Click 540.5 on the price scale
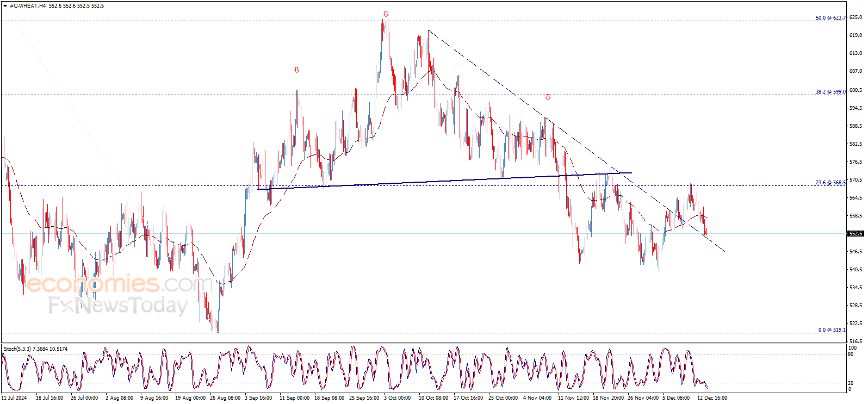Viewport: 868px width, 404px height. pyautogui.click(x=855, y=270)
